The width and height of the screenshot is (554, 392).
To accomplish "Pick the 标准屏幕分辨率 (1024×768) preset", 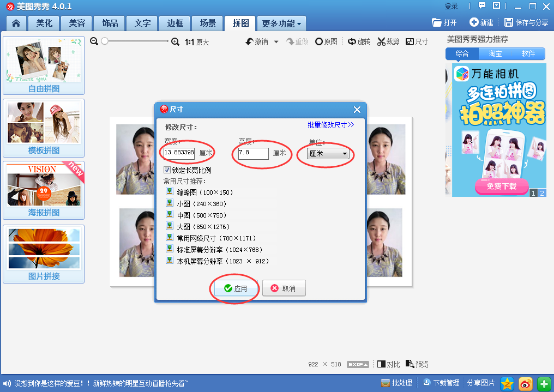I will tap(214, 250).
